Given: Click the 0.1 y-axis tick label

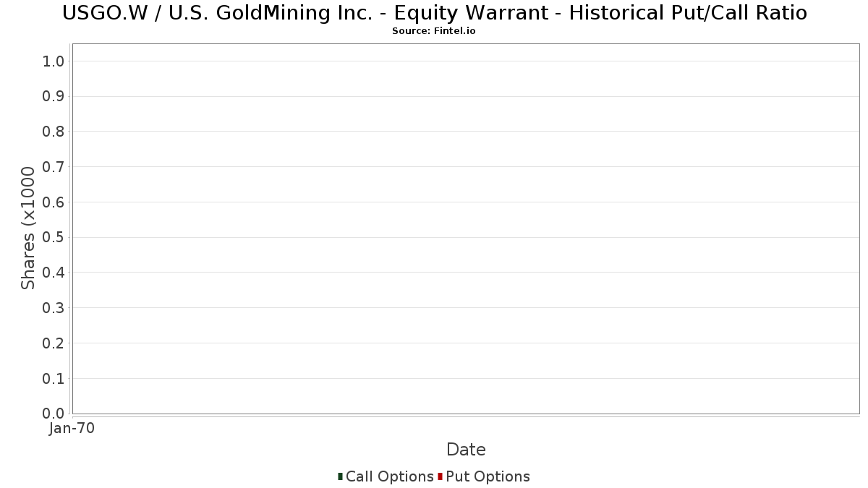Looking at the screenshot, I should tap(54, 378).
